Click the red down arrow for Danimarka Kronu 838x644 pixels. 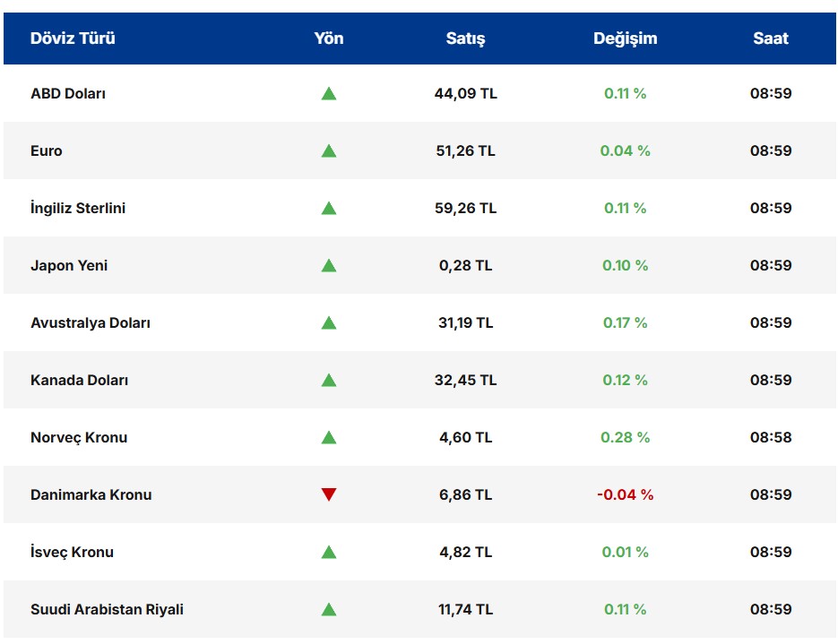click(329, 494)
